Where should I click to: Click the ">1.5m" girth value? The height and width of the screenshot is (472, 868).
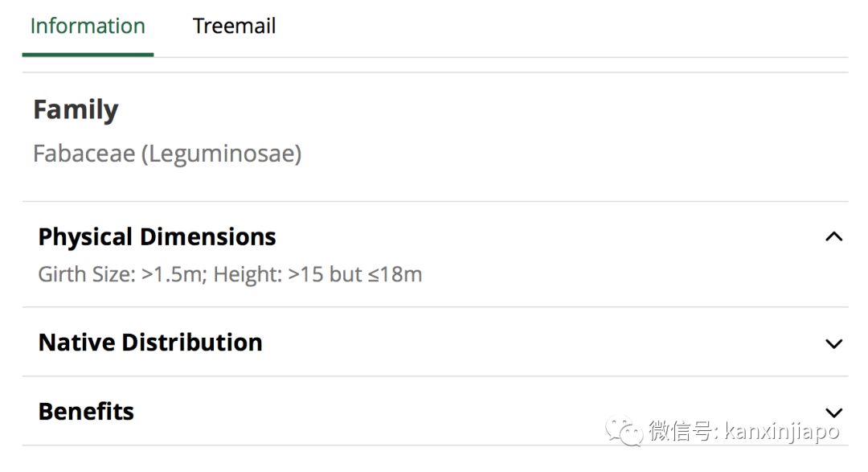174,274
